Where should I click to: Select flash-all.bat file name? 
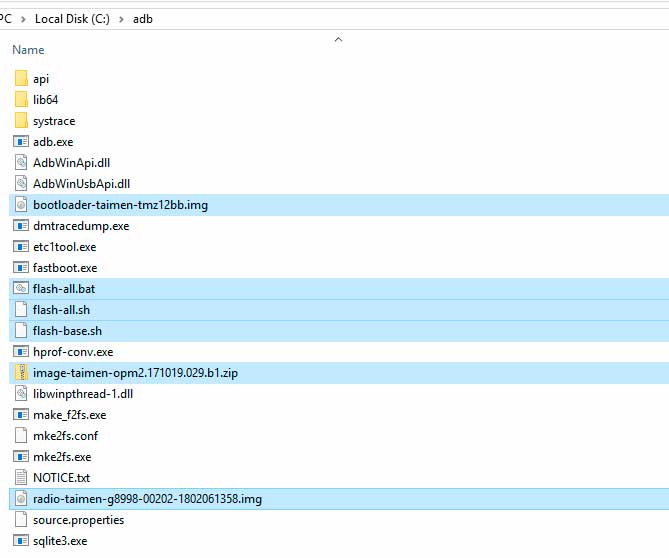[64, 289]
